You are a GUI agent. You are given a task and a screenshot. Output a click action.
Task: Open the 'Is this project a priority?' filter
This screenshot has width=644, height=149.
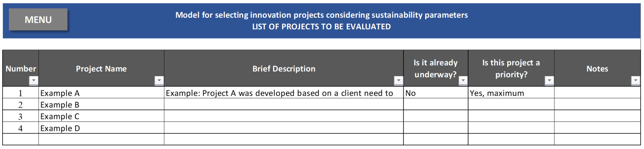[x=549, y=80]
